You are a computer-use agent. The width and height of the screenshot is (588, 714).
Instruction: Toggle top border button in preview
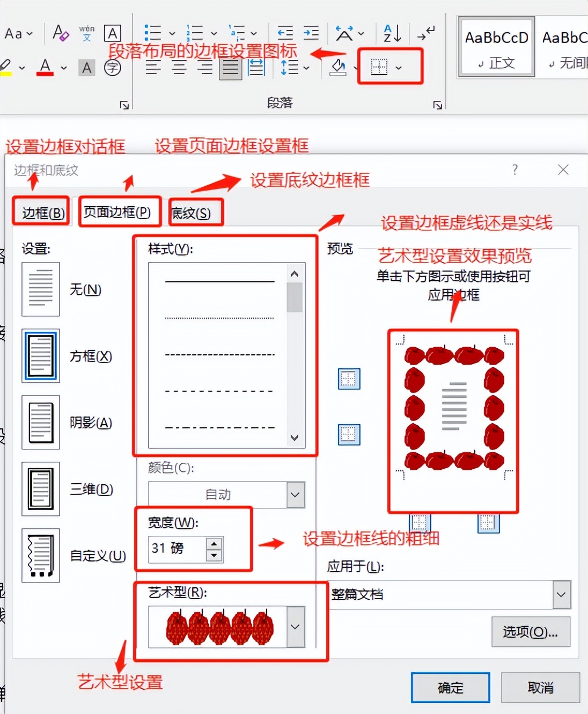(349, 379)
